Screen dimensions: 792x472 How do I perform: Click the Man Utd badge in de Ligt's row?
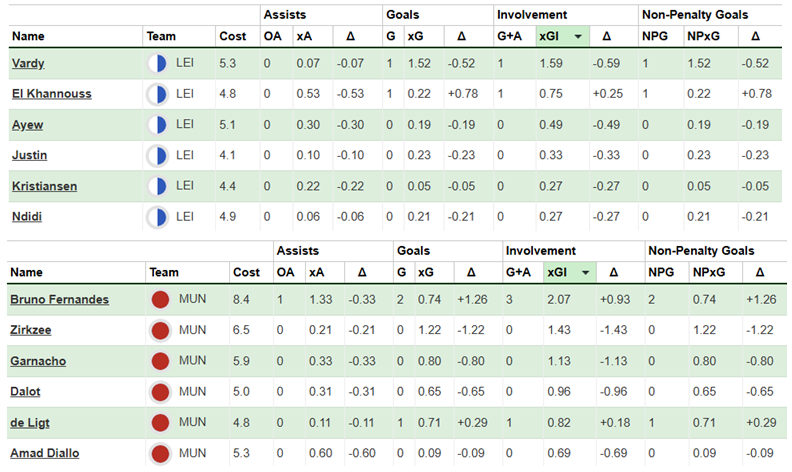pos(160,422)
